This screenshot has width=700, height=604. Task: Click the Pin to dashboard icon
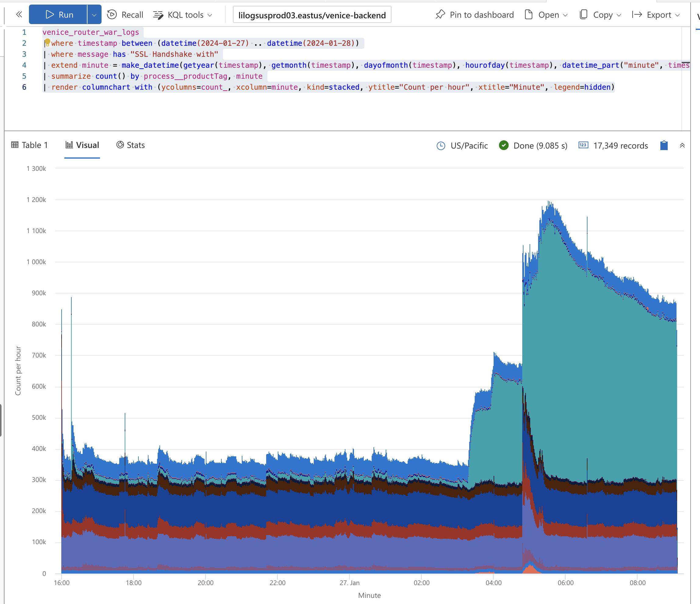point(441,15)
